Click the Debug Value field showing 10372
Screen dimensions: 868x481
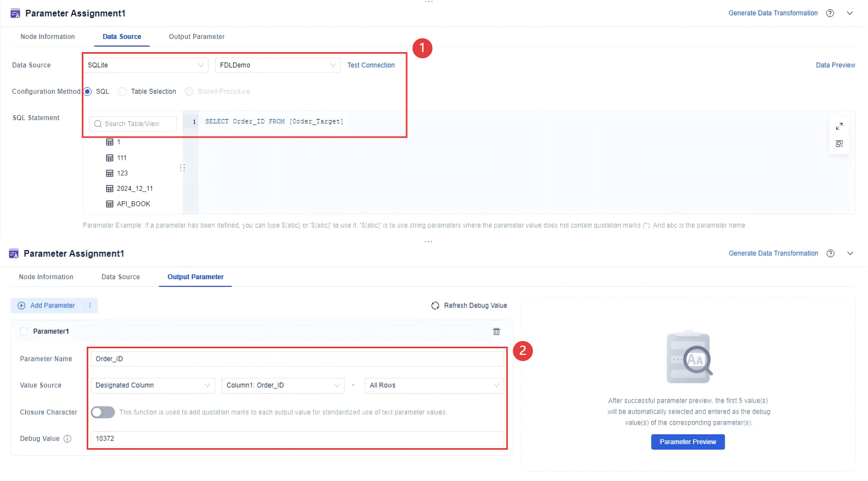(297, 439)
